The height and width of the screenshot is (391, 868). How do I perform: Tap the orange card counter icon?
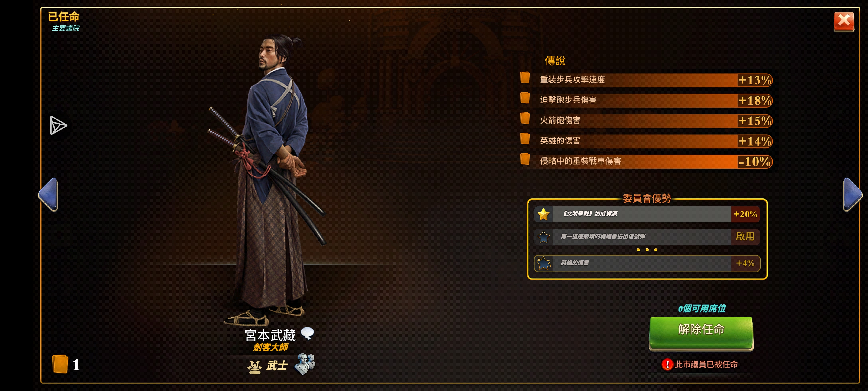(60, 364)
